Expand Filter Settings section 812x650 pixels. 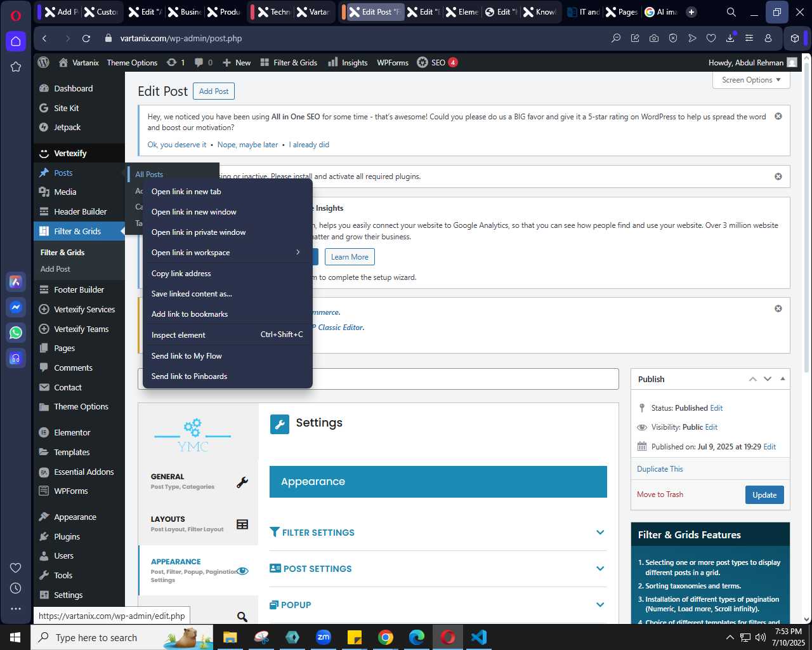tap(438, 533)
